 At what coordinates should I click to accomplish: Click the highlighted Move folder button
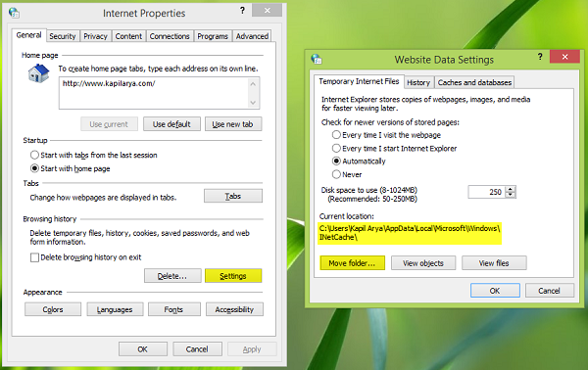pos(352,263)
